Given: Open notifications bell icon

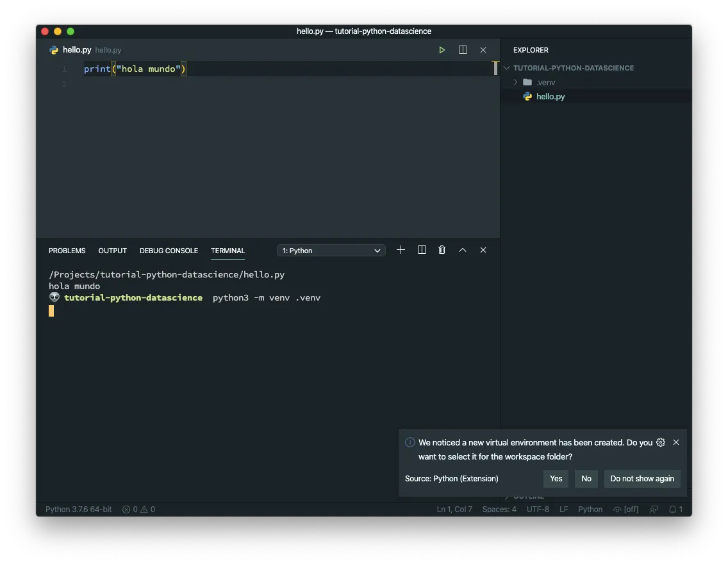Looking at the screenshot, I should pyautogui.click(x=675, y=510).
